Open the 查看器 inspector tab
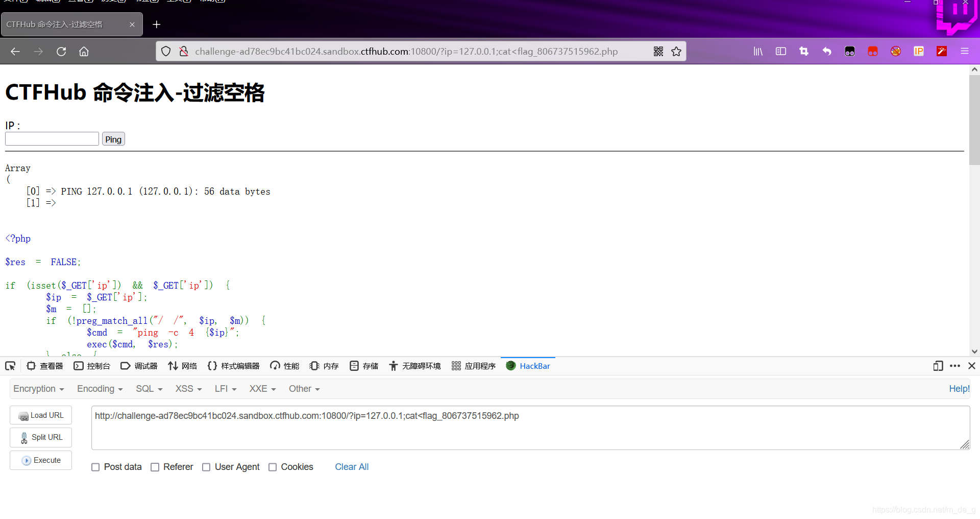This screenshot has width=980, height=519. (45, 366)
